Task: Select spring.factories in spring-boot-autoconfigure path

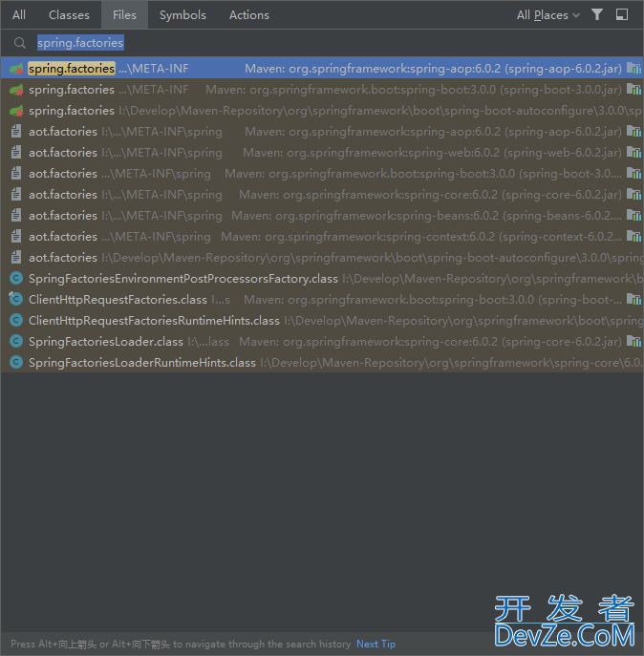Action: point(322,111)
